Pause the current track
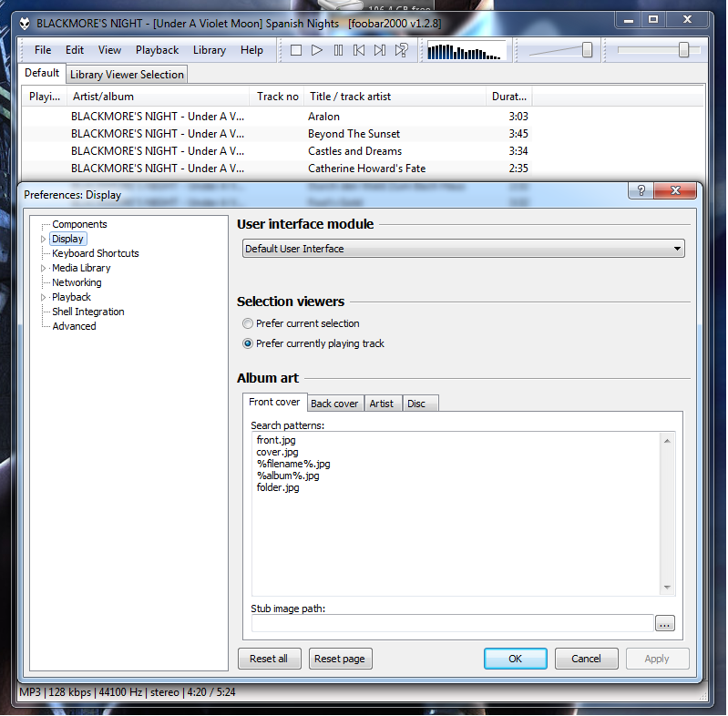 [338, 50]
